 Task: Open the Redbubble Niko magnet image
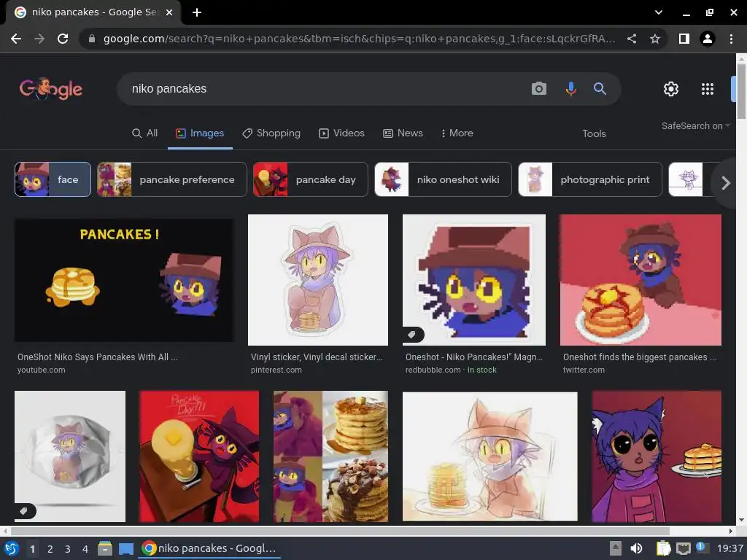[474, 280]
